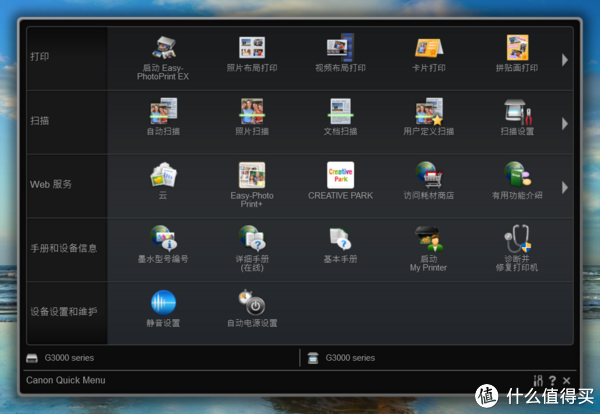Screen dimensions: 600x414
Task: Open Quick Menu preferences tools icon
Action: point(538,380)
